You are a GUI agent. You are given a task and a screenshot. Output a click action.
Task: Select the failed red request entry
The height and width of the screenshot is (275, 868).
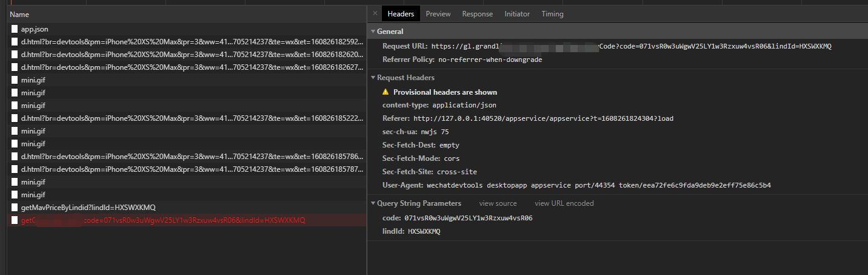click(x=163, y=220)
